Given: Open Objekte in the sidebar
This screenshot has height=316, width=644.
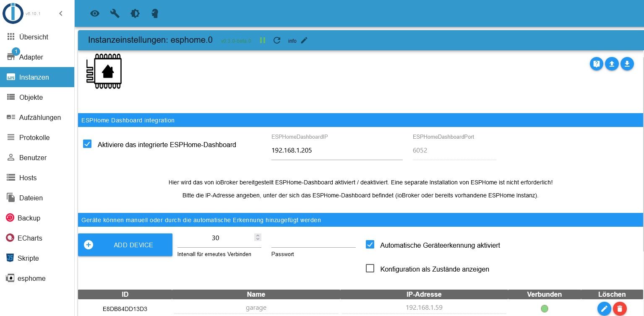Looking at the screenshot, I should click(37, 97).
